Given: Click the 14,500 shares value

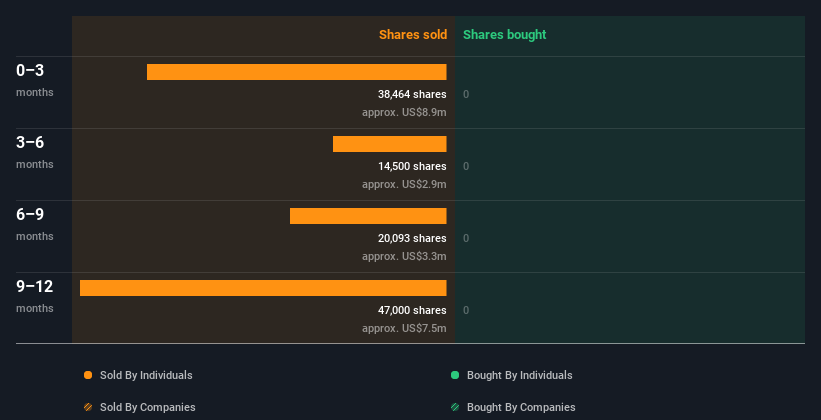Looking at the screenshot, I should [412, 166].
